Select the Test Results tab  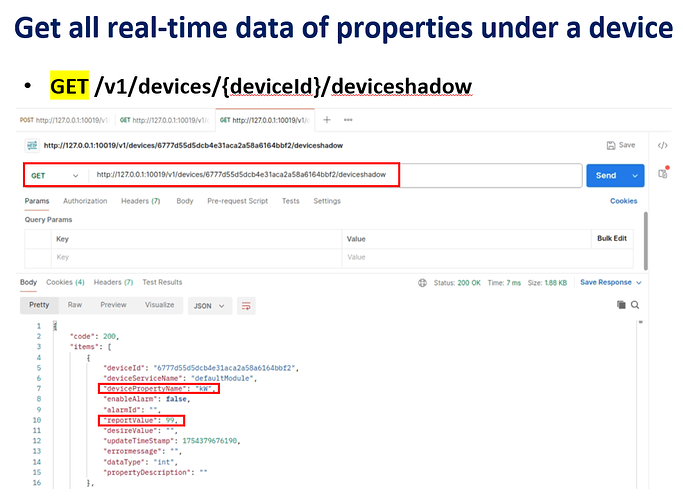[x=162, y=282]
